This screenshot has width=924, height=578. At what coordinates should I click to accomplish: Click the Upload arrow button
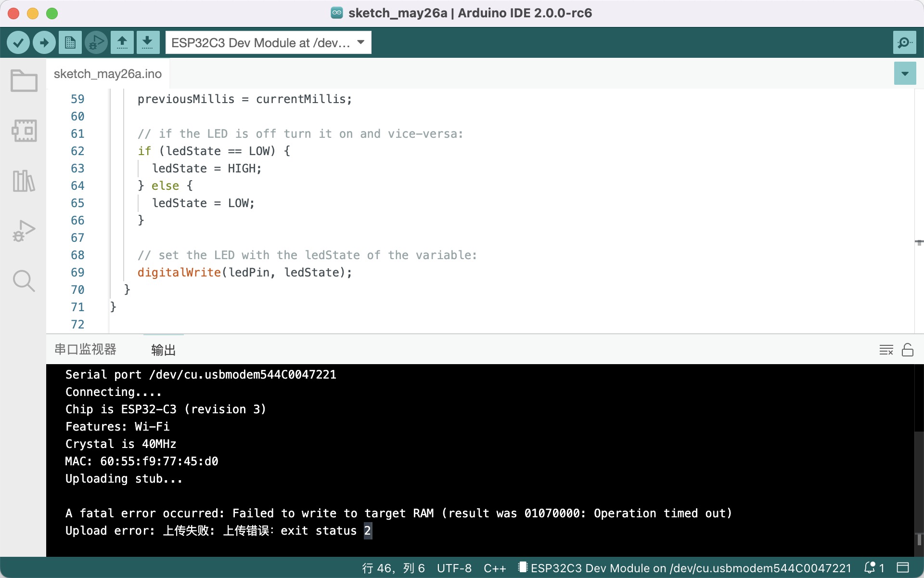(44, 43)
